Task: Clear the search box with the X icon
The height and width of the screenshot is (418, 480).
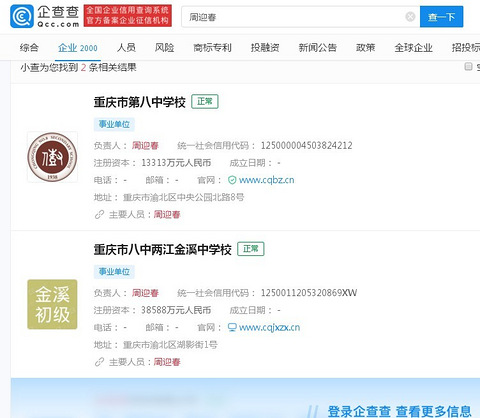Action: point(410,16)
